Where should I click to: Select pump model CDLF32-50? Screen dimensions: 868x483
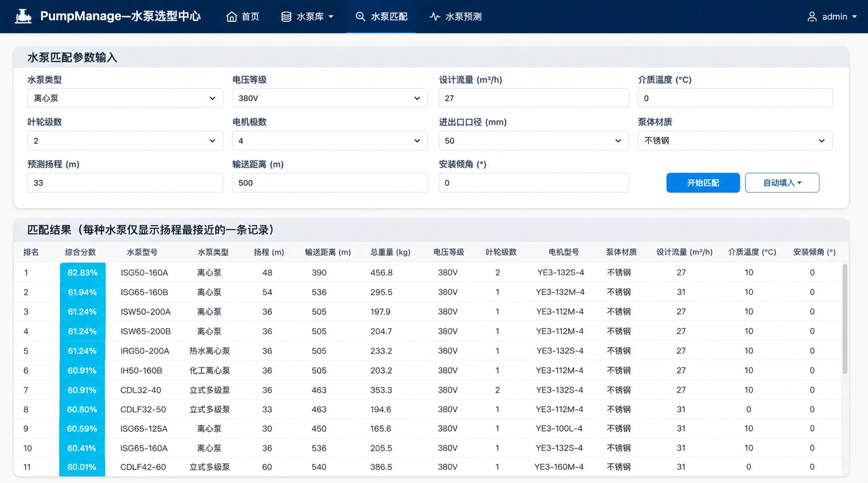[x=143, y=409]
